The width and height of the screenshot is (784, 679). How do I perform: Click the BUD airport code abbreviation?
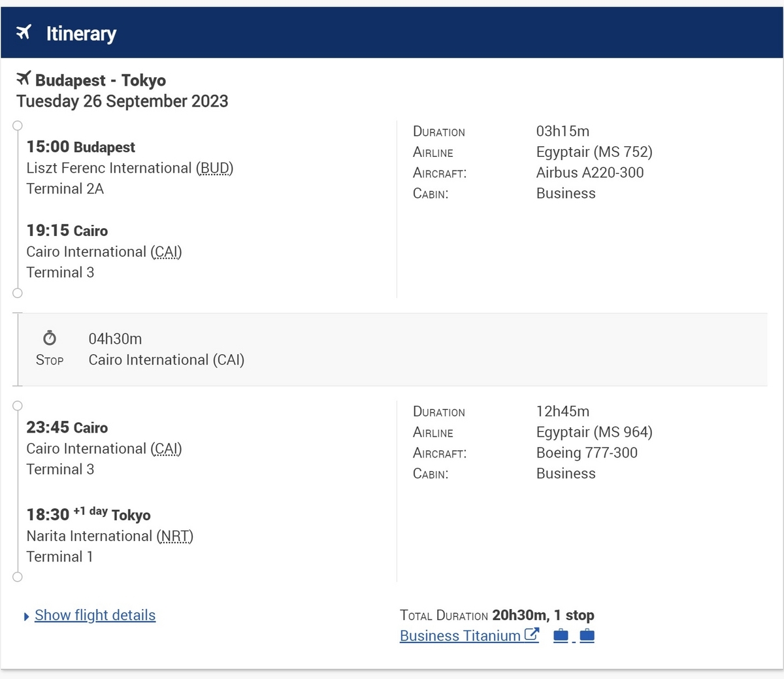(215, 168)
